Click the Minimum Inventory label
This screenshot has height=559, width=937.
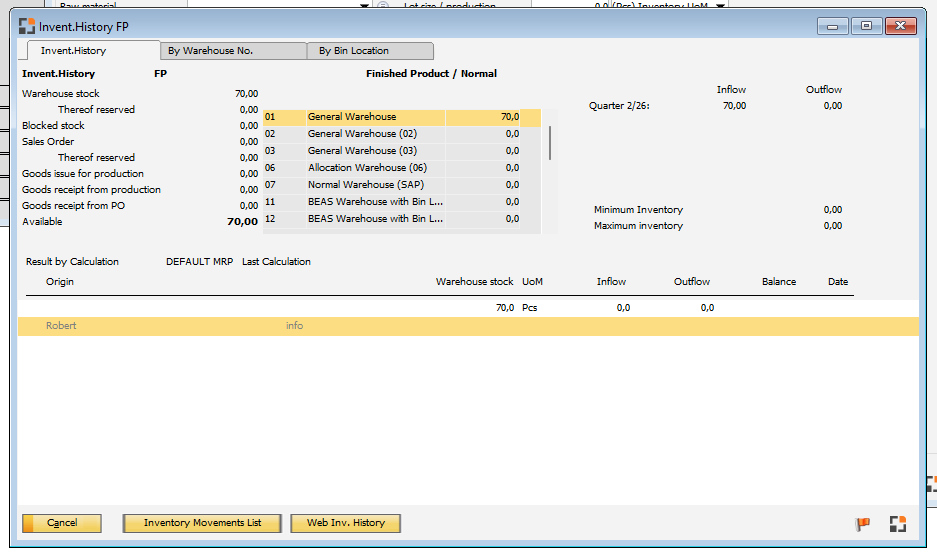638,210
